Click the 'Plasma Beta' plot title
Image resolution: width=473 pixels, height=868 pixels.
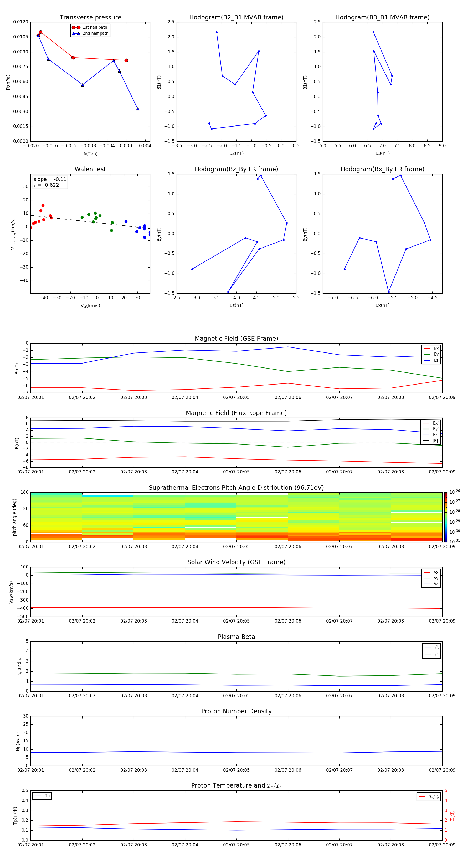click(236, 637)
